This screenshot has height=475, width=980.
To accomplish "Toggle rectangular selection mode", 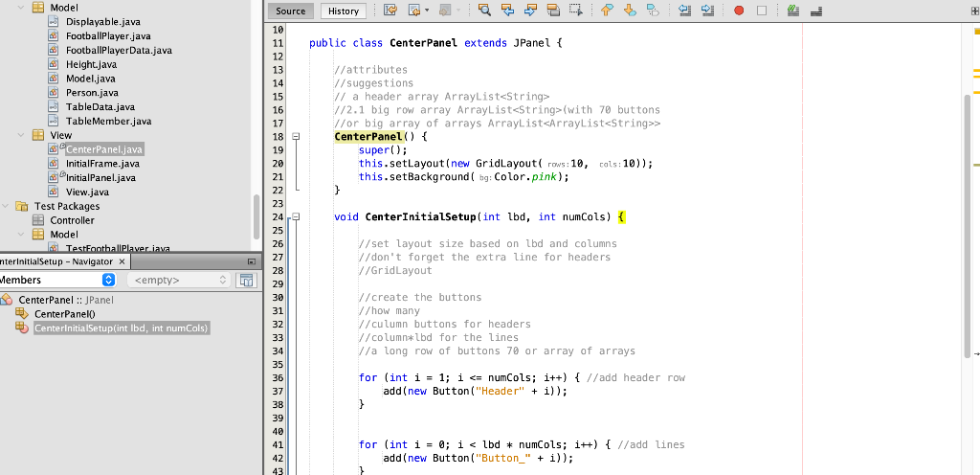I will click(x=575, y=11).
